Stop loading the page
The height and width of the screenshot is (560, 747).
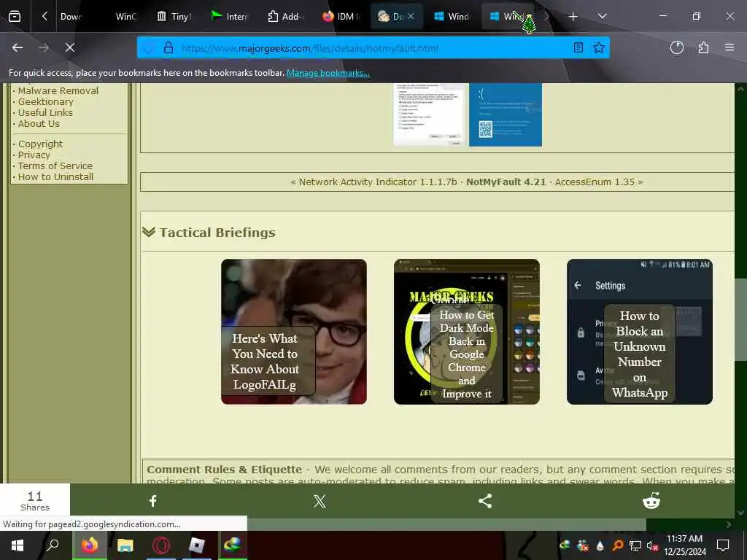(69, 47)
